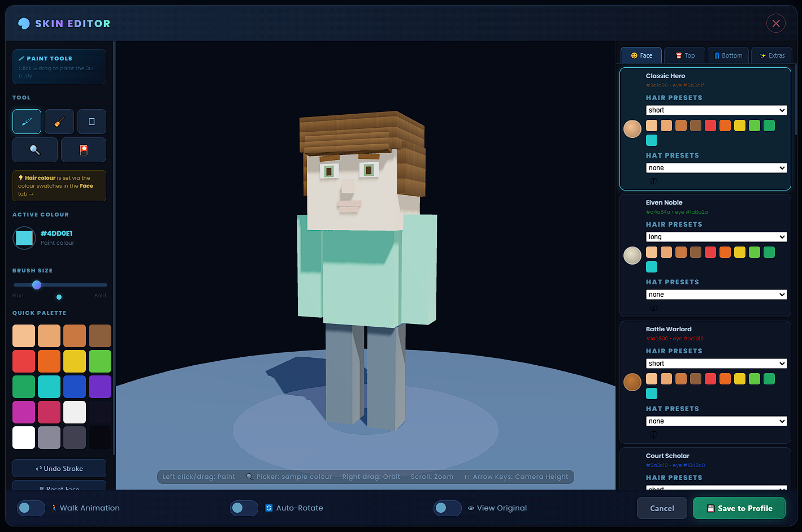Switch to the Top tab
Image resolution: width=802 pixels, height=532 pixels.
[685, 55]
